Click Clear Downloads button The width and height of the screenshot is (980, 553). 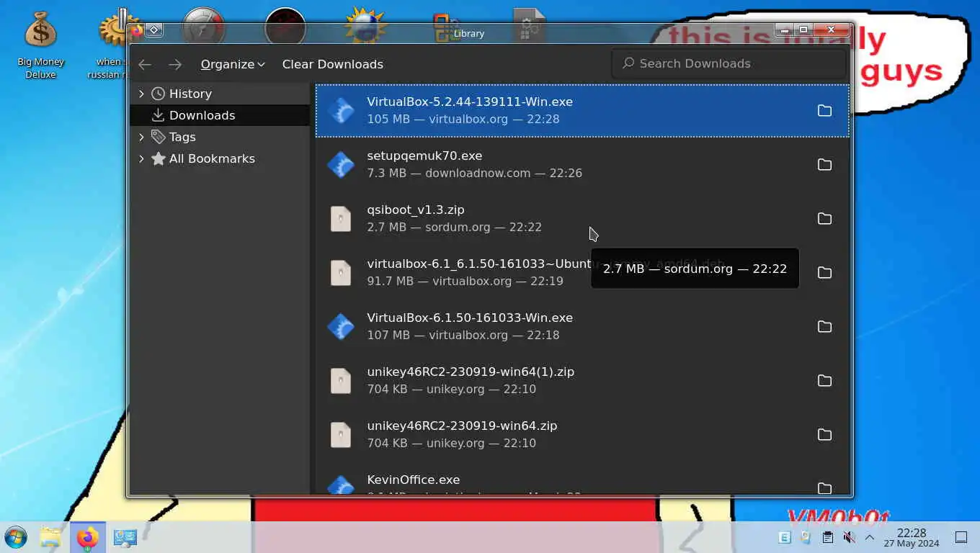tap(332, 64)
